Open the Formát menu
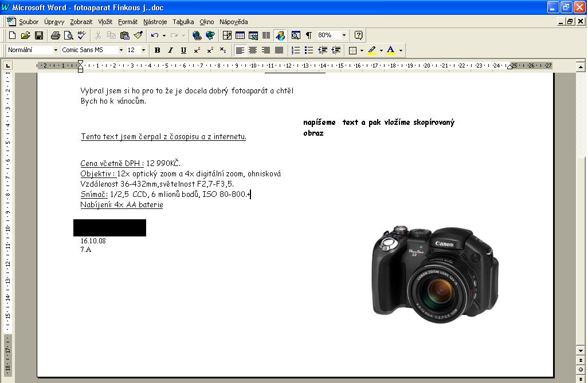 [128, 22]
